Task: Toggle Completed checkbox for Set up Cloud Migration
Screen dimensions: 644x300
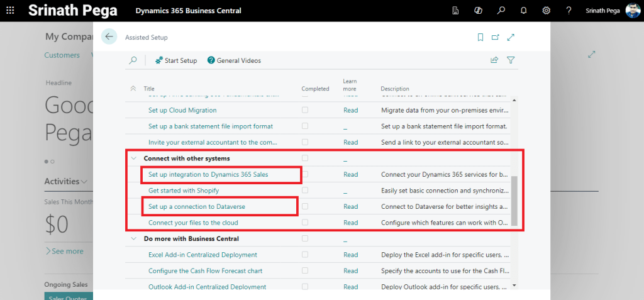Action: [x=305, y=110]
